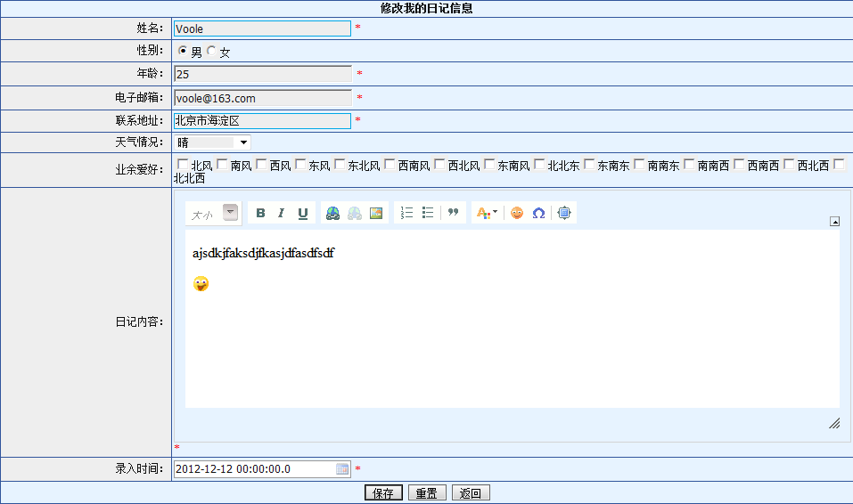Screen dimensions: 853x504
Task: Click the 业余爱好 label
Action: pyautogui.click(x=139, y=169)
